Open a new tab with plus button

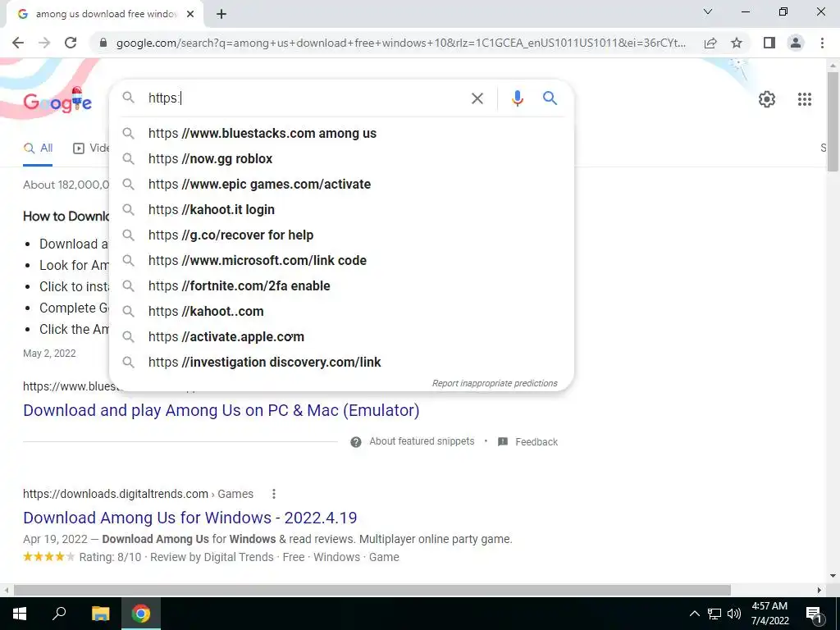click(x=221, y=15)
